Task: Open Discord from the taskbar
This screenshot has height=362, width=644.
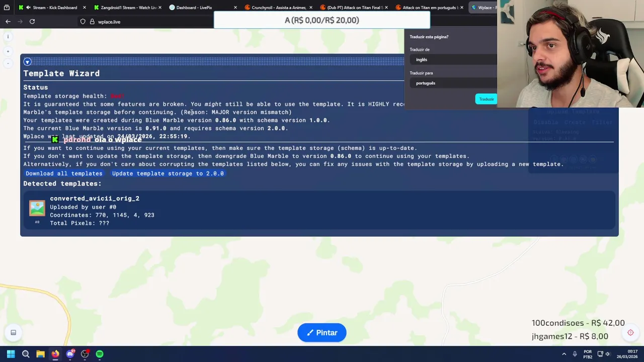Action: 70,354
